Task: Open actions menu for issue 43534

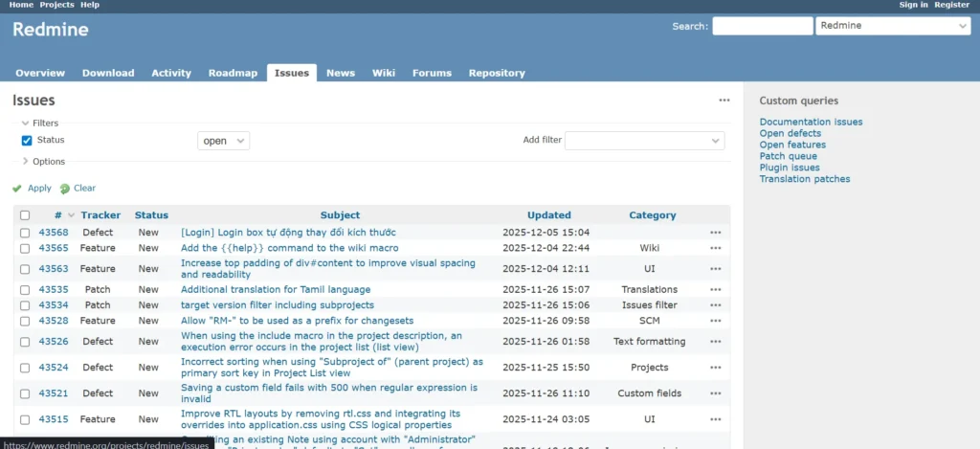Action: (716, 305)
